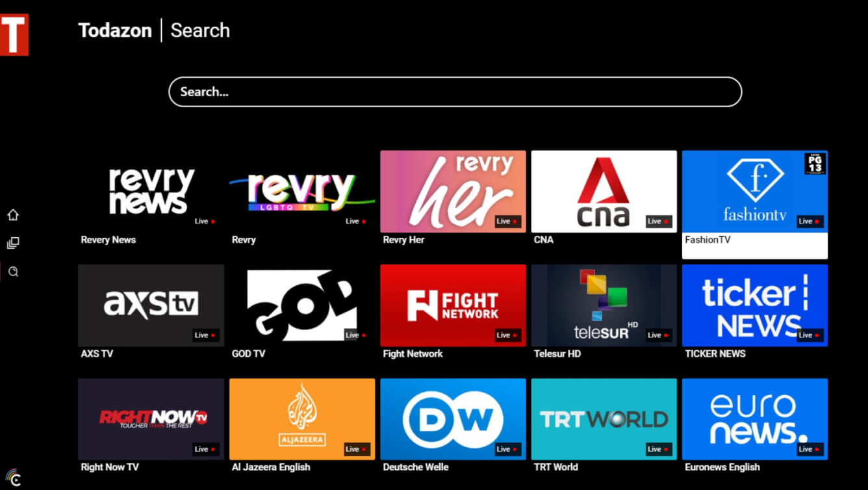The width and height of the screenshot is (868, 490).
Task: Click the "Deutsche Welle" title text
Action: [416, 467]
